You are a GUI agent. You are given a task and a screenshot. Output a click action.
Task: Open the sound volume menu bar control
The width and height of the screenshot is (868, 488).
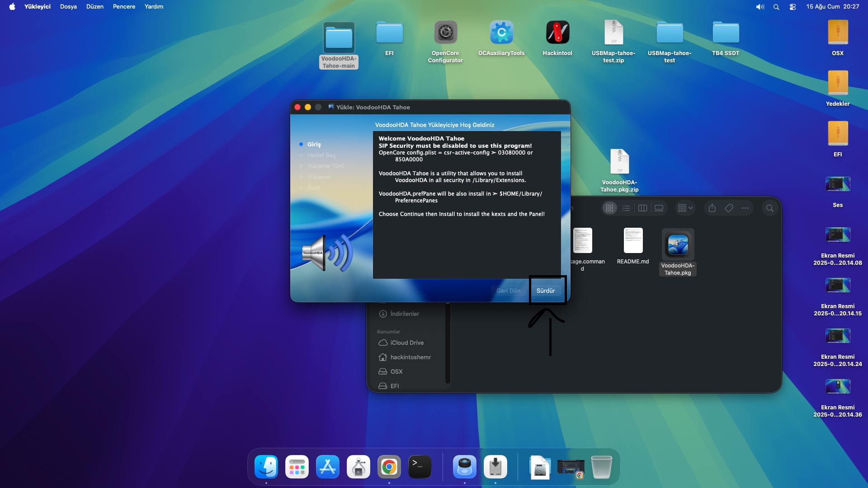point(760,7)
